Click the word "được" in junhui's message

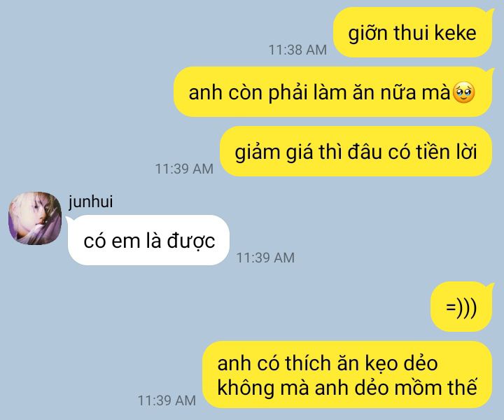click(191, 241)
